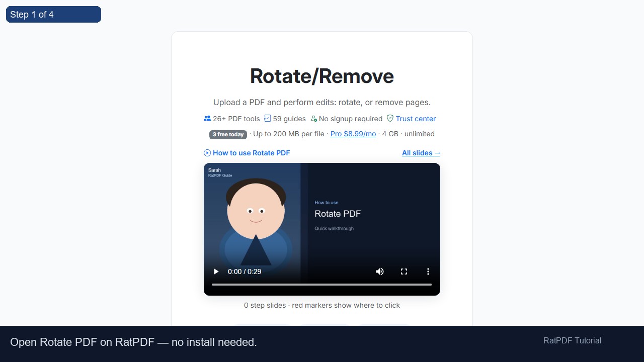
Task: Open the How to use Rotate PDF link
Action: [x=247, y=153]
